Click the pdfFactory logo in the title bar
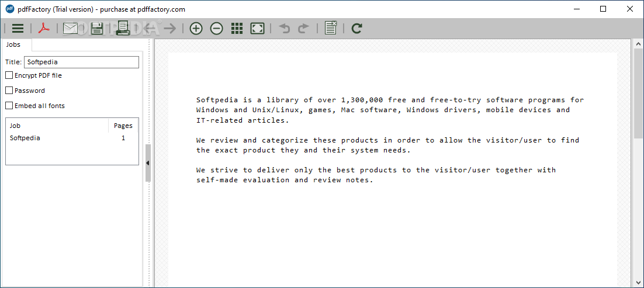The width and height of the screenshot is (644, 288). (x=10, y=9)
